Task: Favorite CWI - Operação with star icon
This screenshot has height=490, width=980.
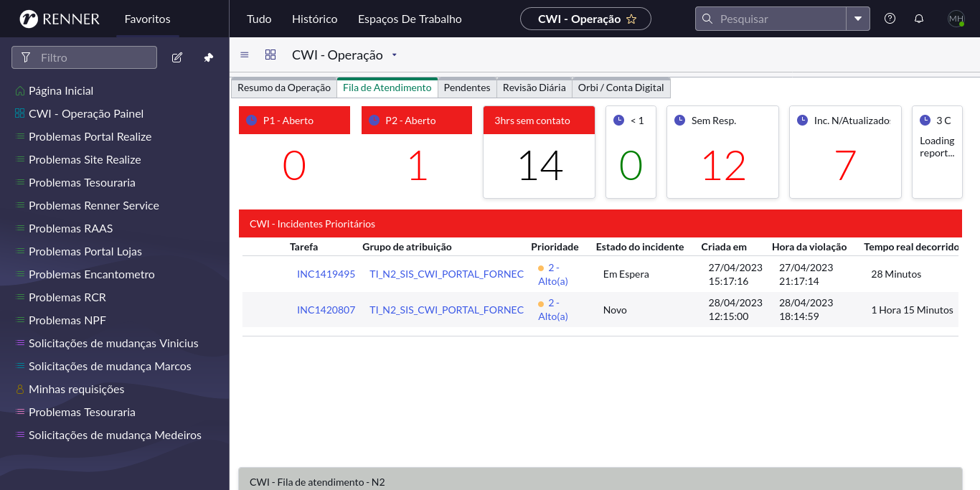Action: [x=631, y=19]
